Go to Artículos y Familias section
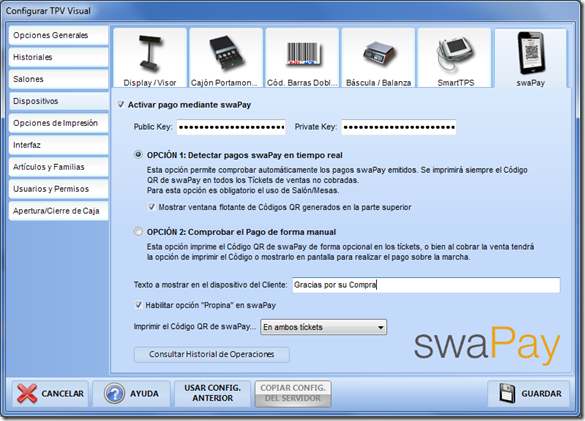 tap(58, 167)
